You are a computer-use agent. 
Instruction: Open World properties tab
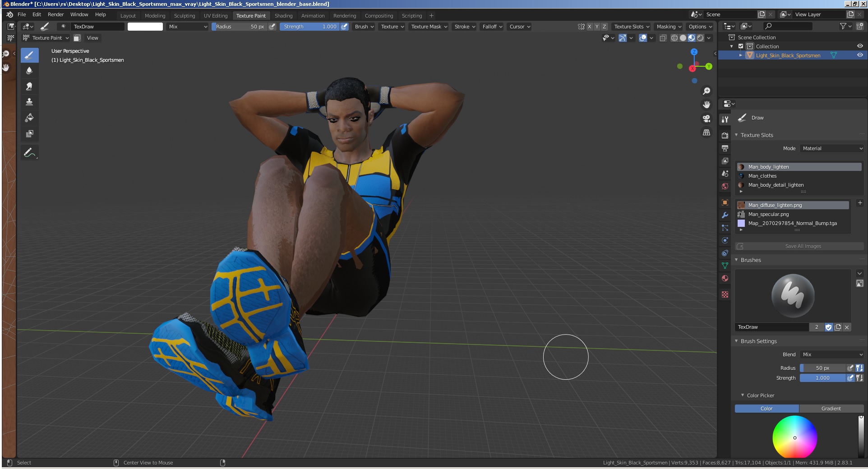coord(725,186)
